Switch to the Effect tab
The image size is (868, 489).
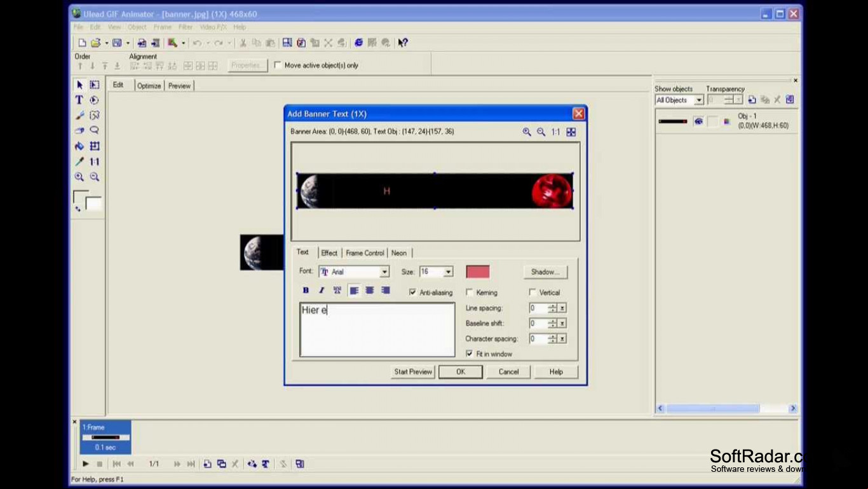coord(329,252)
